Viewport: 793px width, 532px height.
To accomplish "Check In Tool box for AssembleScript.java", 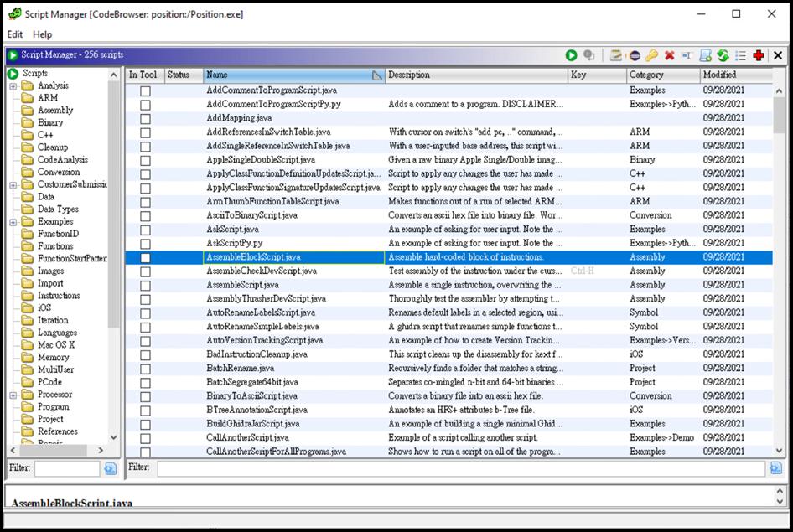I will 145,286.
